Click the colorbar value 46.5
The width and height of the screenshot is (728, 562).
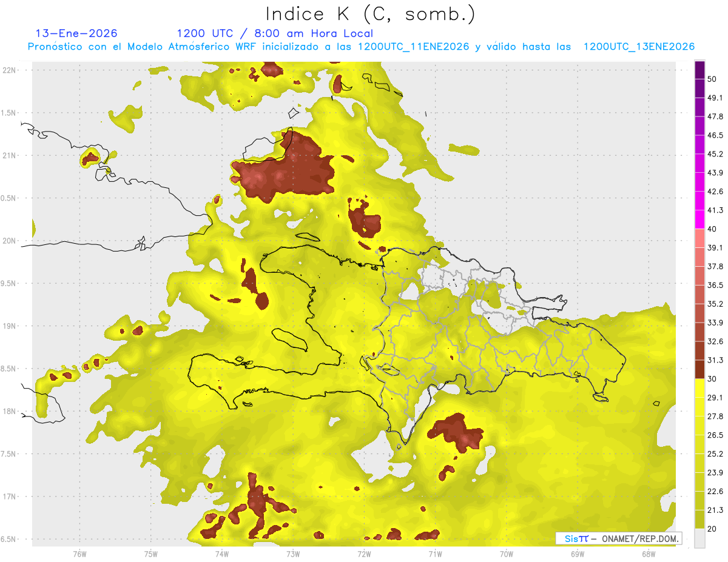tap(715, 135)
